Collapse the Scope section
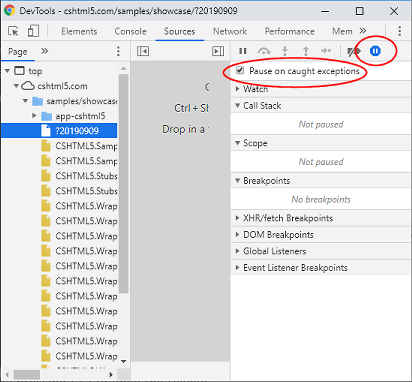412x382 pixels. [x=320, y=143]
